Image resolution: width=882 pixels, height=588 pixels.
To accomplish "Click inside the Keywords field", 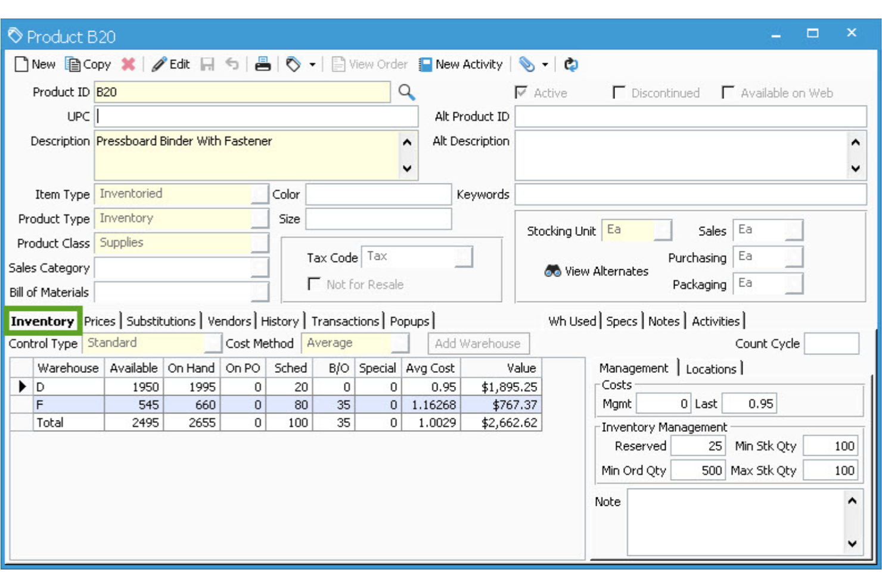I will [691, 194].
